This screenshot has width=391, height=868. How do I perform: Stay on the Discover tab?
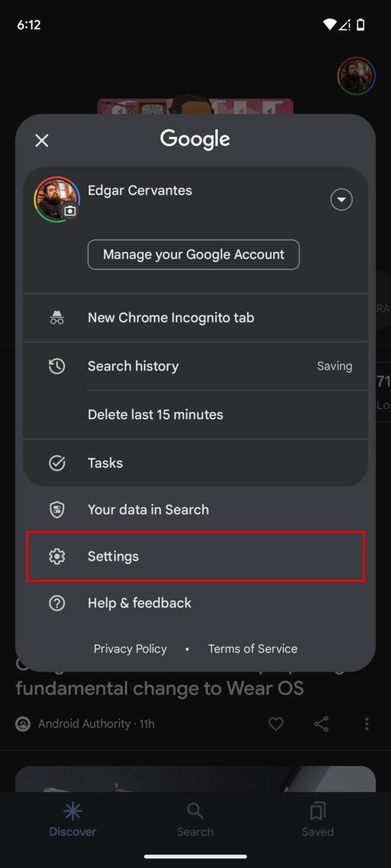72,820
